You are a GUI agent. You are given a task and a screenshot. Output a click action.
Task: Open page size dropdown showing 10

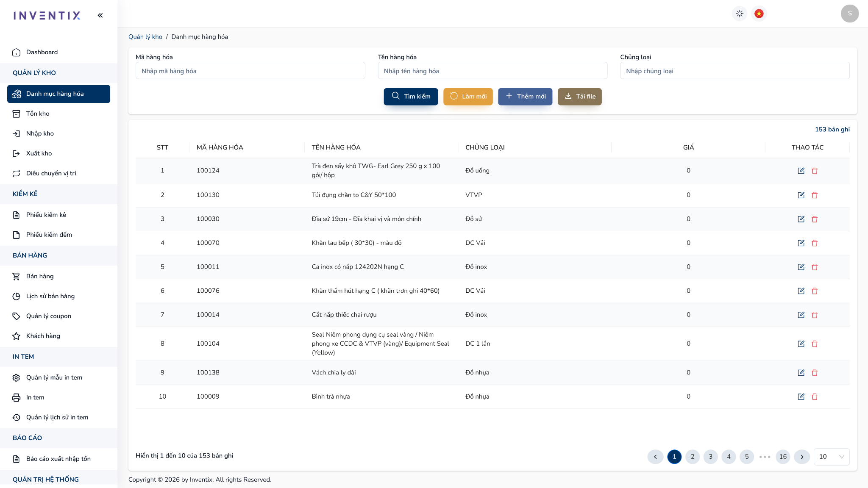point(832,457)
